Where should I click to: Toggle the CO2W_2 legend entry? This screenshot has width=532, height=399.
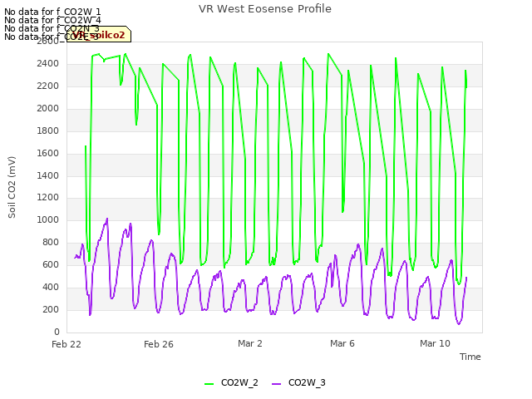tap(231, 382)
